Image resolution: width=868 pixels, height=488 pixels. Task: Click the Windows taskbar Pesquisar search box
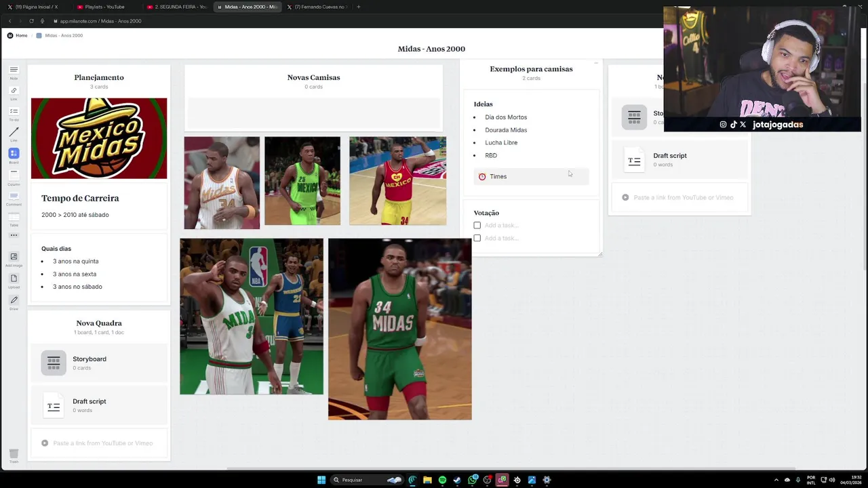(x=366, y=480)
